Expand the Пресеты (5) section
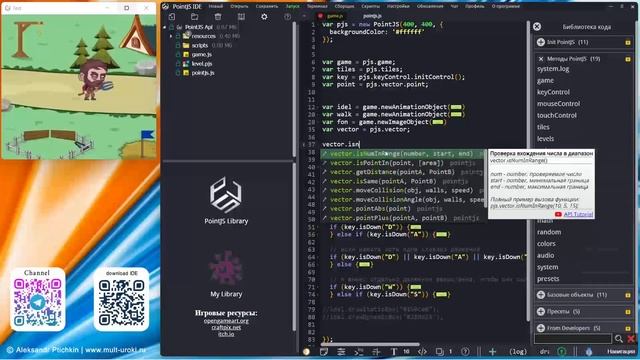Viewport: 640px width, 360px height. point(541,311)
